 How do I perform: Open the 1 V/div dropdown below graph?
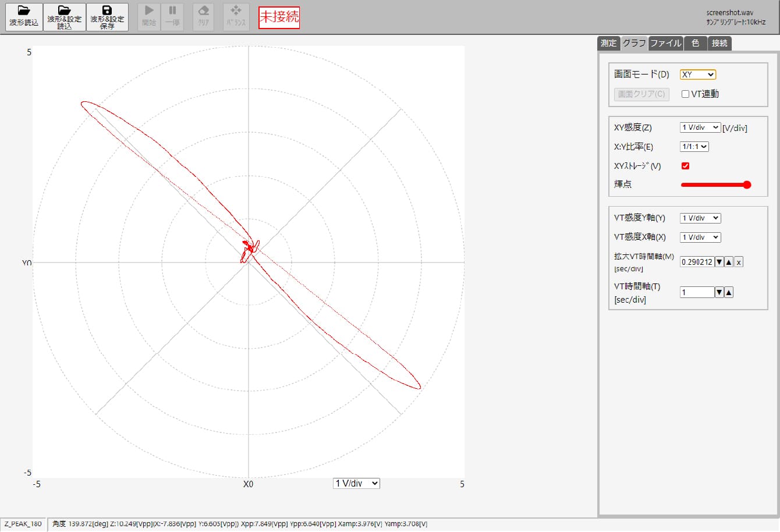point(357,483)
